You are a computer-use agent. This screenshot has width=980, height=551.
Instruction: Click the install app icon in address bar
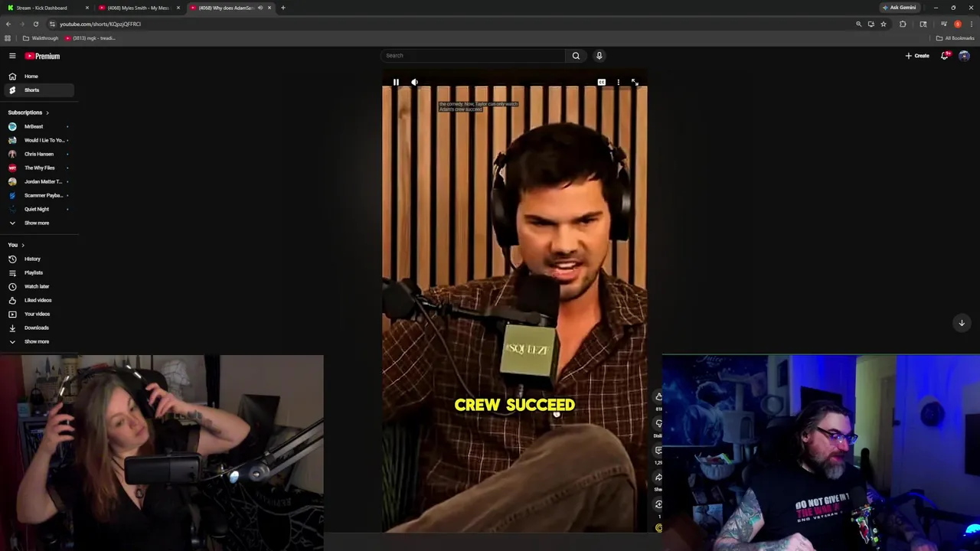(x=871, y=24)
